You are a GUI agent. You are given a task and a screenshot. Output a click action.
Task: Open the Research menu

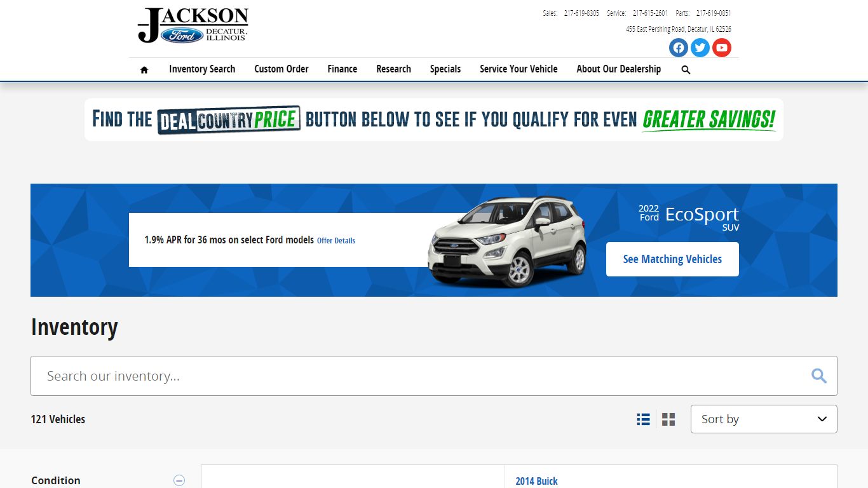tap(393, 69)
